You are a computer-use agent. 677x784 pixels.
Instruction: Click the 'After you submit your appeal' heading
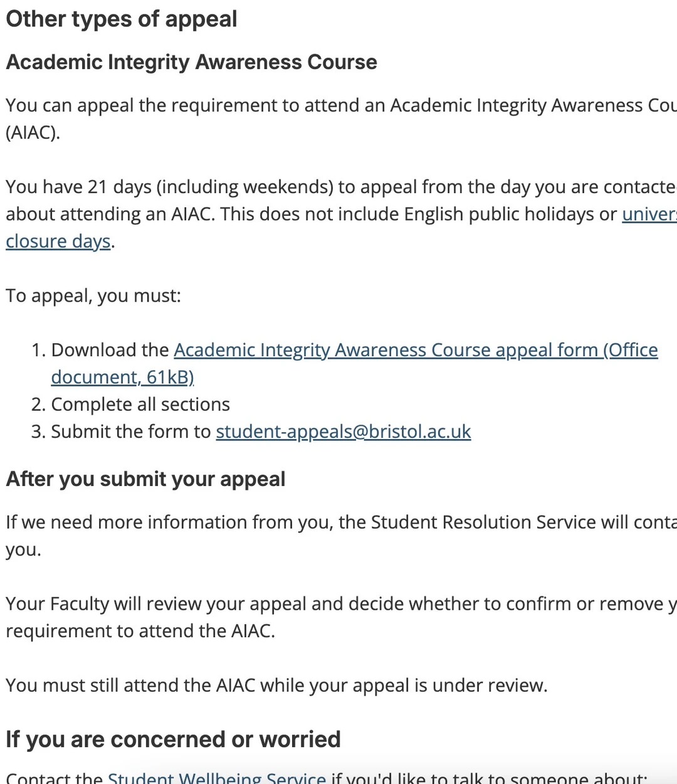pyautogui.click(x=145, y=479)
